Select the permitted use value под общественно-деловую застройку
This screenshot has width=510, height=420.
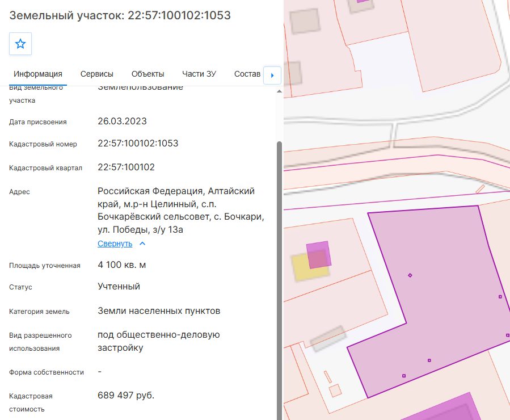pos(159,341)
